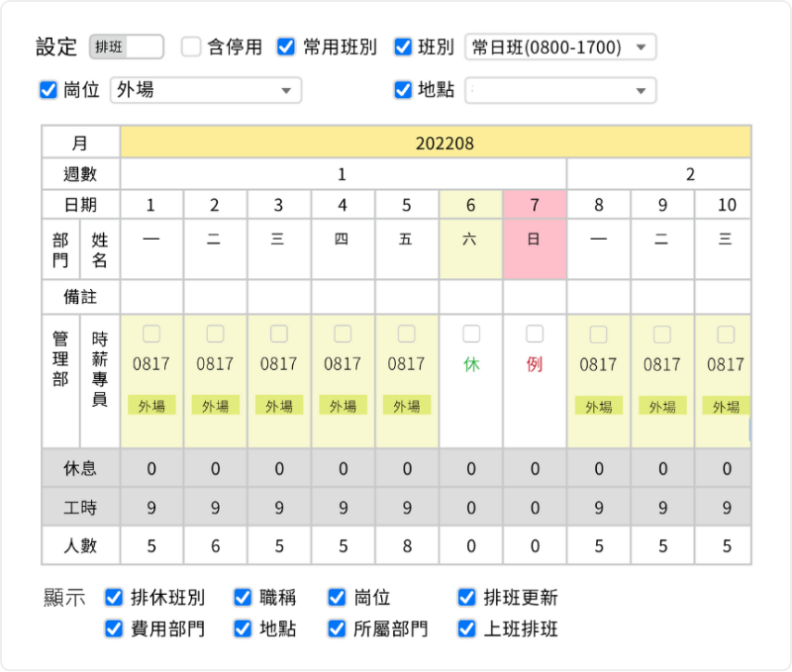The image size is (792, 672).
Task: Tick the shift checkbox for date 4
Action: [x=343, y=334]
